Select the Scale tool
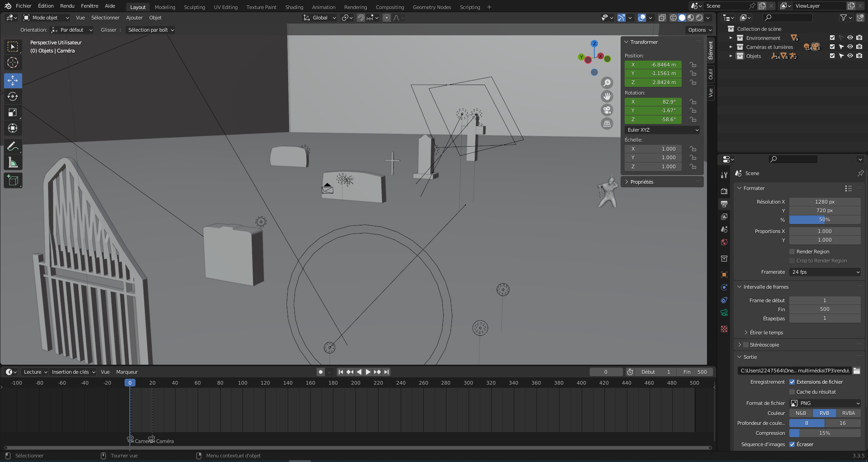This screenshot has width=868, height=462. [13, 112]
